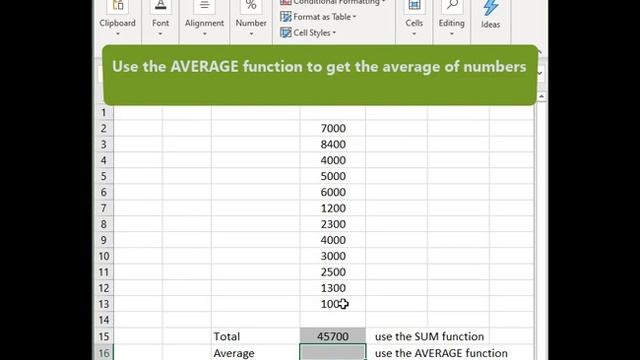Image resolution: width=640 pixels, height=360 pixels.
Task: Select 'use the SUM function' cell
Action: (x=429, y=336)
